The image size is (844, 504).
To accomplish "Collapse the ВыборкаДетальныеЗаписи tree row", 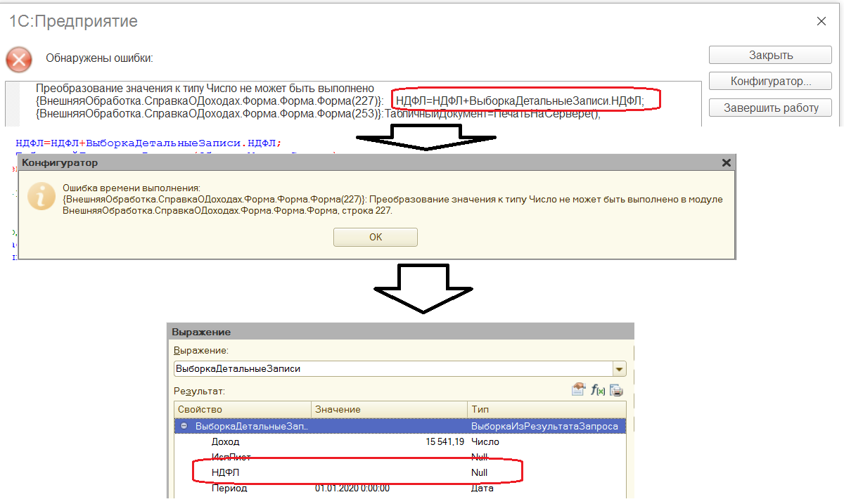I will [184, 426].
